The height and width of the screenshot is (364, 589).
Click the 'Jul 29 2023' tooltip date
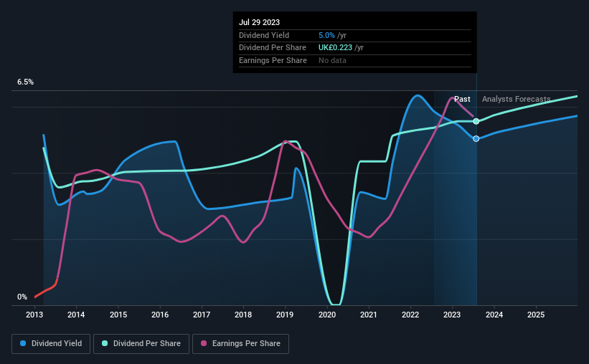259,22
